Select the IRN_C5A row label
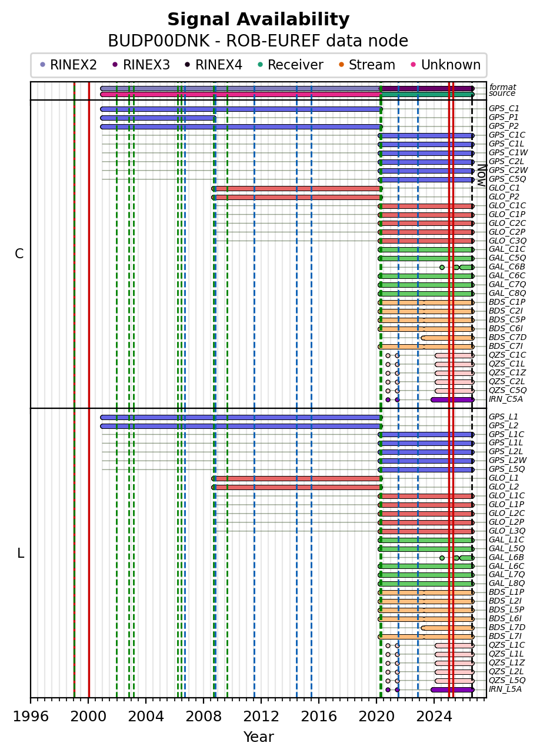Image resolution: width=540 pixels, height=756 pixels. tap(507, 399)
